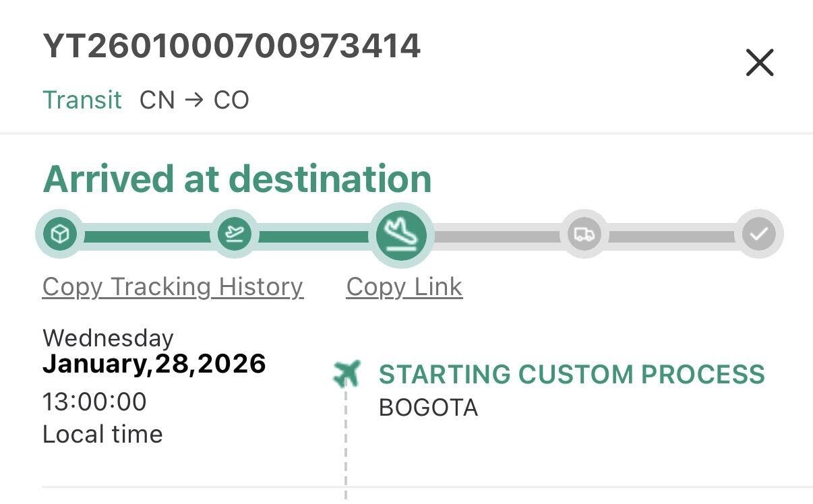The width and height of the screenshot is (813, 504).
Task: Click the Arrived at destination heading
Action: click(x=237, y=179)
